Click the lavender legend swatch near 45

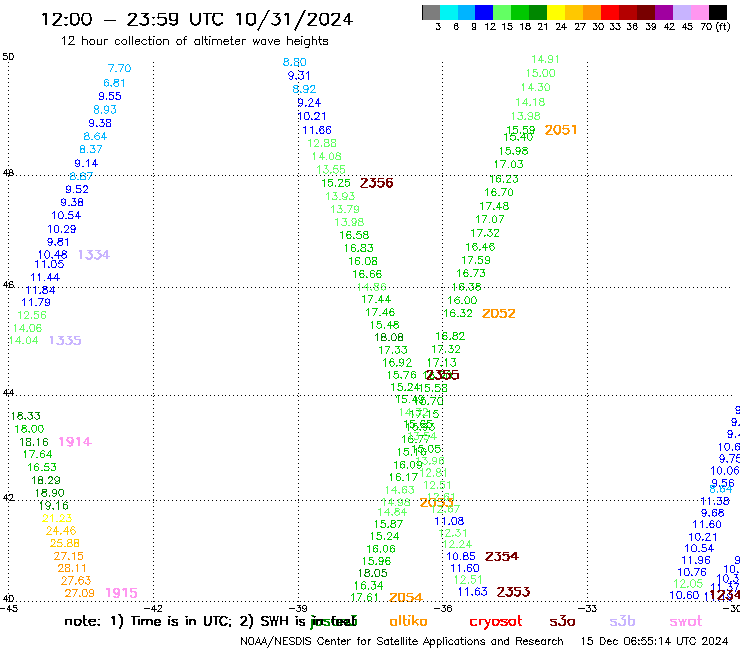[x=682, y=12]
